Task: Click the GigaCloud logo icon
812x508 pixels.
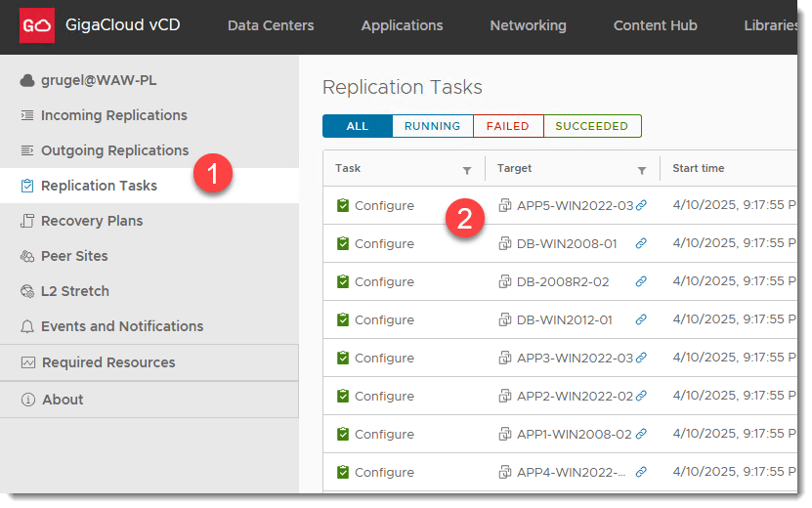Action: [x=37, y=25]
